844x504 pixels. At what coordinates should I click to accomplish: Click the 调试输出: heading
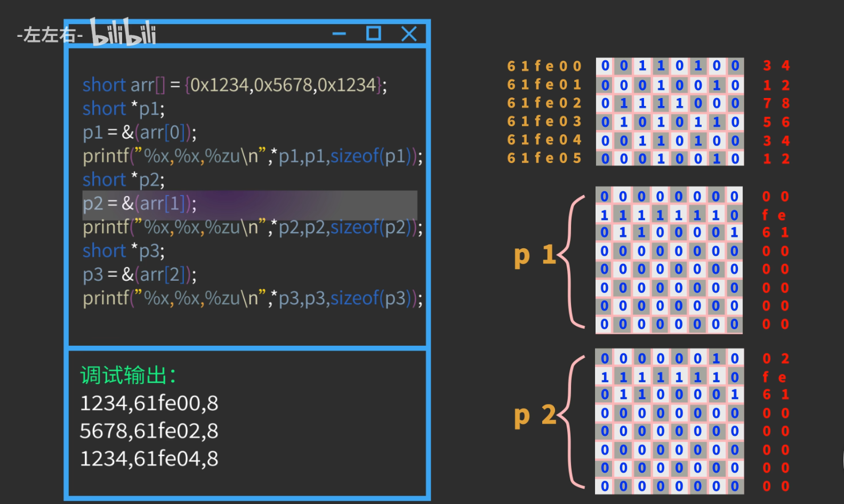pos(128,375)
